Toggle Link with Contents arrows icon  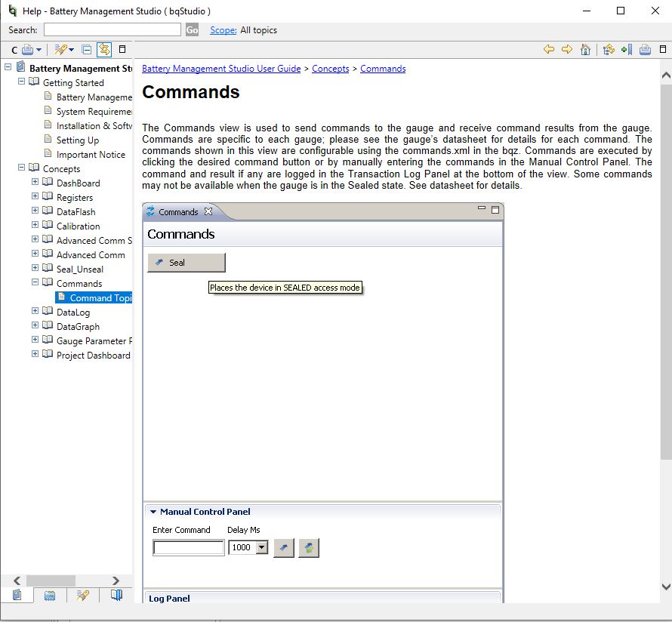tap(104, 50)
